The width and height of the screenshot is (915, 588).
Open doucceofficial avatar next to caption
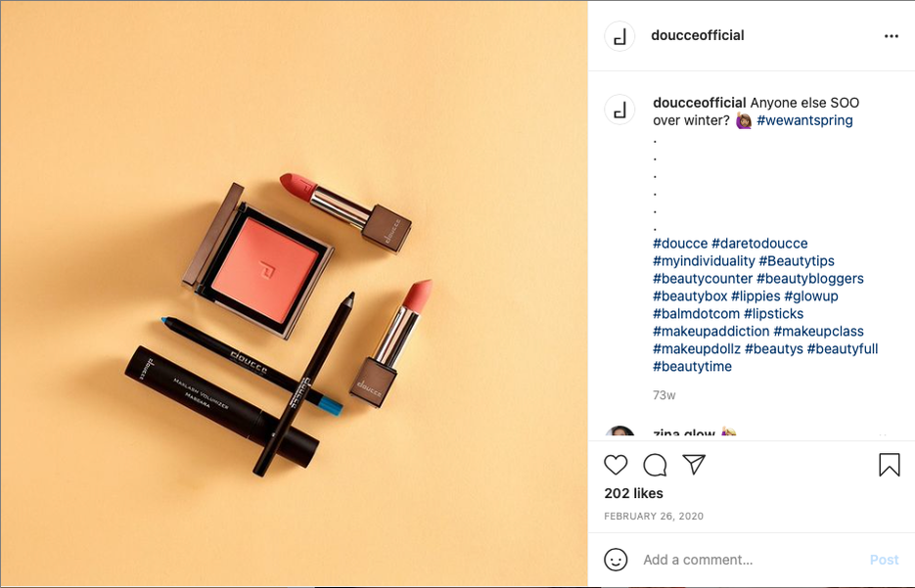point(619,109)
